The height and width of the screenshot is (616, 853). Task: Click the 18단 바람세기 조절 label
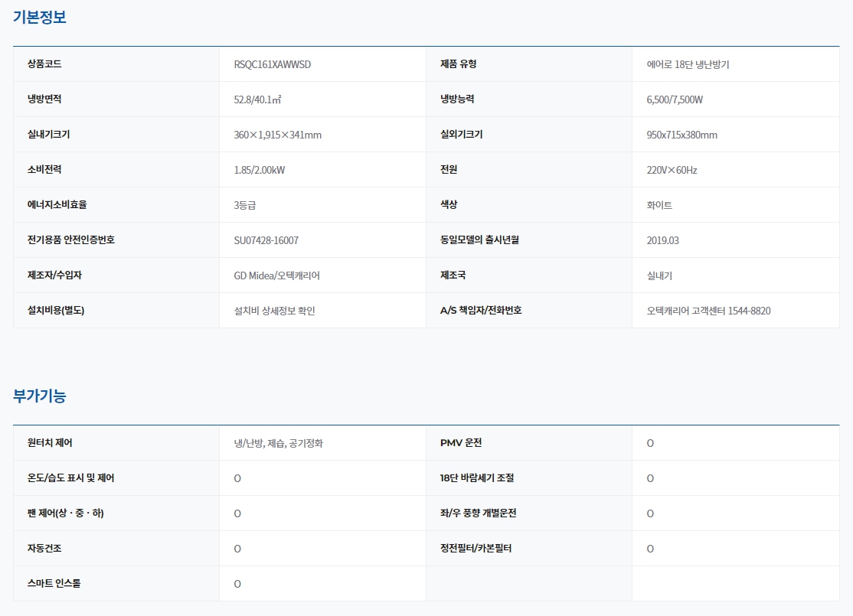tap(477, 478)
